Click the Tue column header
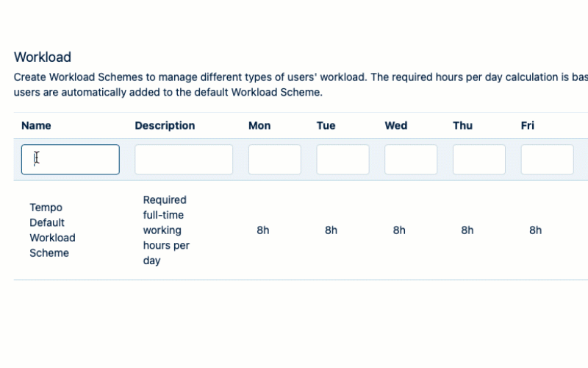588x368 pixels. [x=326, y=126]
